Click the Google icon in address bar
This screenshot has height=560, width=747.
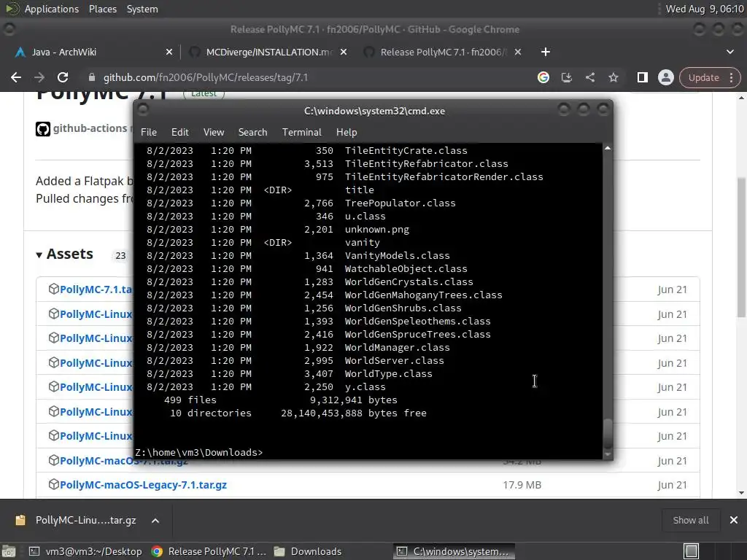(x=543, y=77)
